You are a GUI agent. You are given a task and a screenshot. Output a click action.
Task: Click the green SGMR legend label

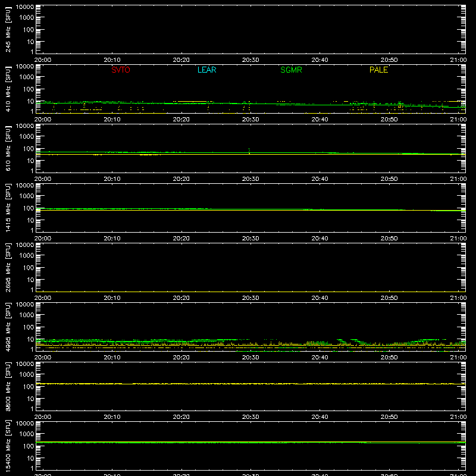click(291, 70)
